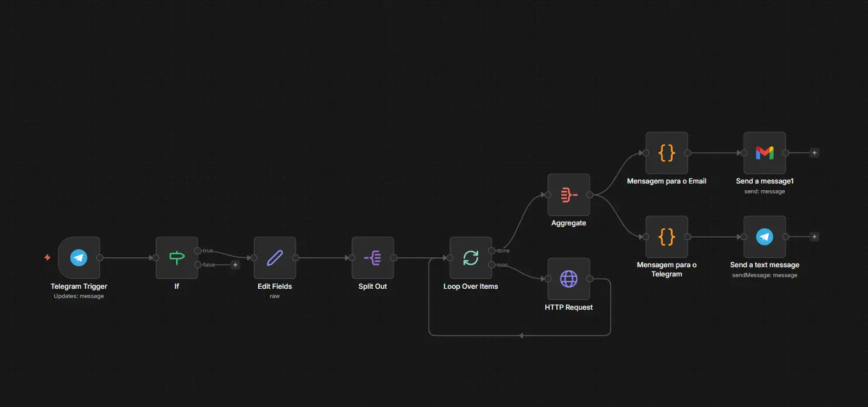
Task: Click the sendMessage: message subtitle
Action: tap(765, 275)
